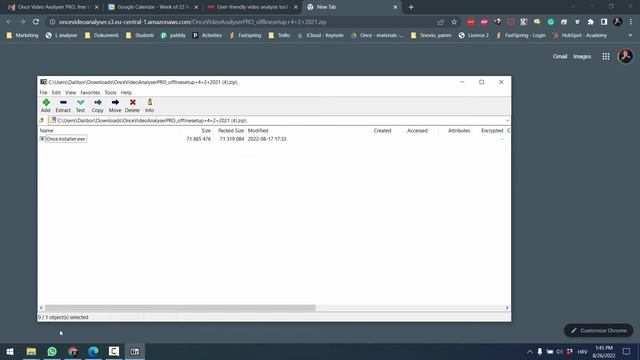The width and height of the screenshot is (640, 360).
Task: Sort by the Accessed column header
Action: tap(417, 131)
